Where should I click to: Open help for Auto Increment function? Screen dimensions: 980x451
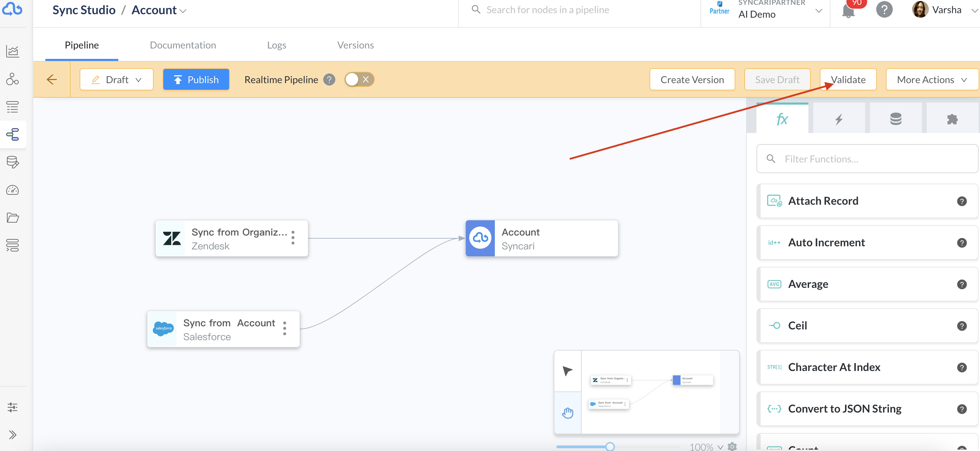point(962,242)
